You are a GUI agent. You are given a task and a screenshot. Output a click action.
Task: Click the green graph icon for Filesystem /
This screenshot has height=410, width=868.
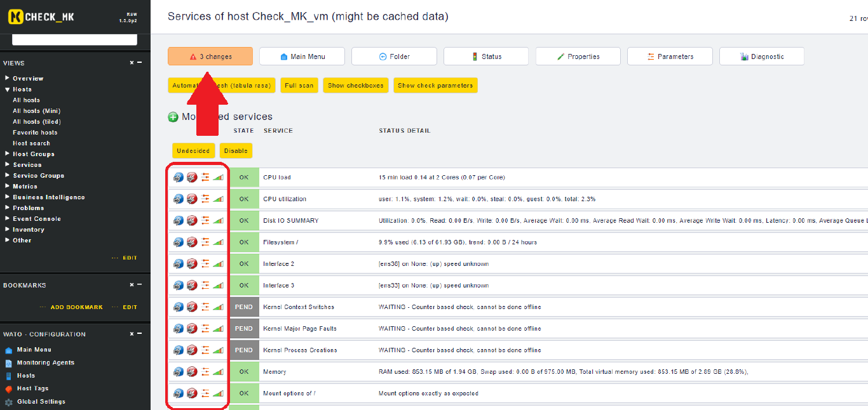[219, 242]
